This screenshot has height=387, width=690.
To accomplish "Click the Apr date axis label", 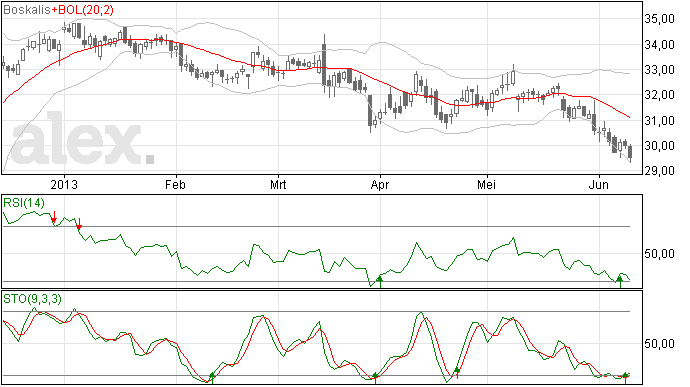I will 380,184.
